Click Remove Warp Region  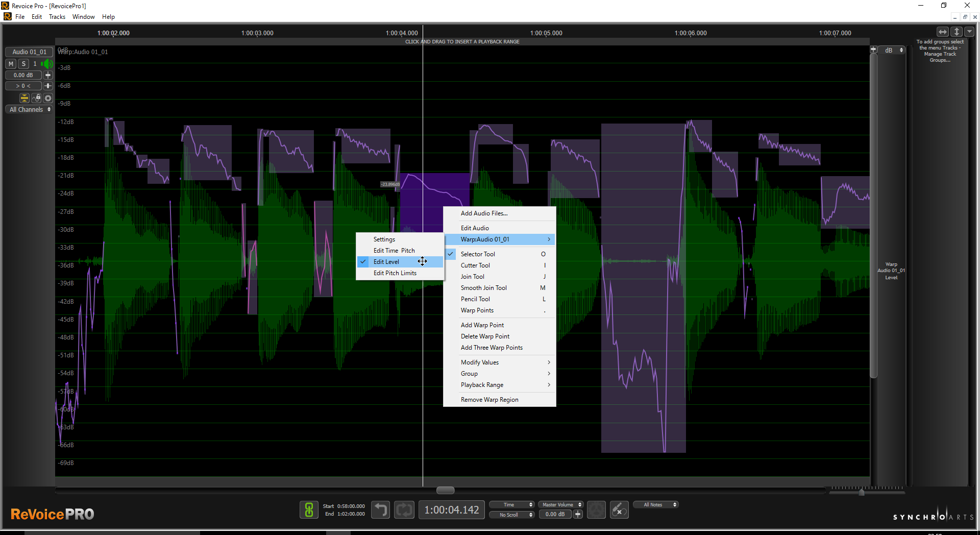[x=500, y=400]
